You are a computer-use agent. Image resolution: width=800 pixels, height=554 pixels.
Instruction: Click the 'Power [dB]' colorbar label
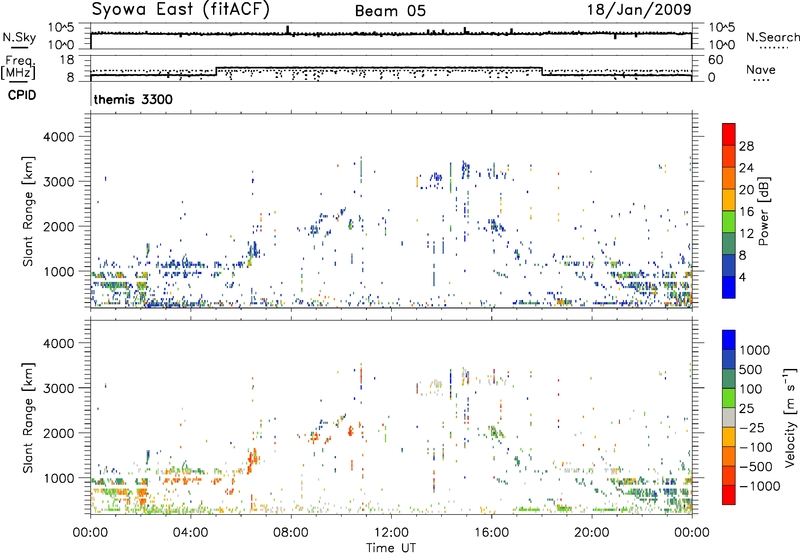(x=764, y=211)
